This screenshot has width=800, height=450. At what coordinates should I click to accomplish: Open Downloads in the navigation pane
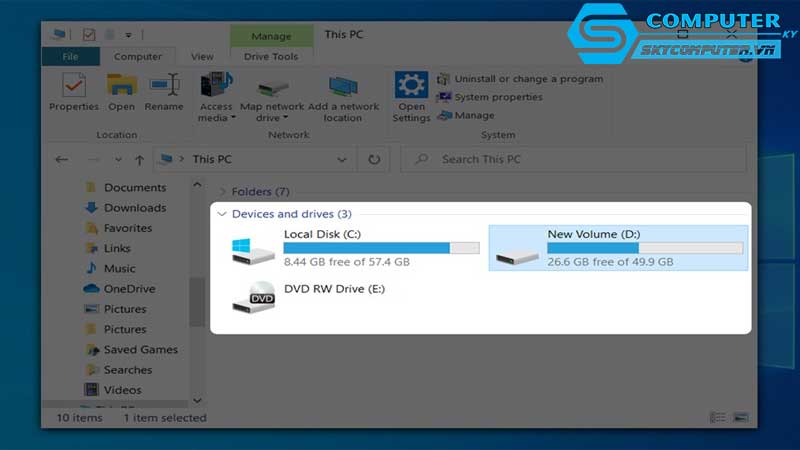[134, 208]
